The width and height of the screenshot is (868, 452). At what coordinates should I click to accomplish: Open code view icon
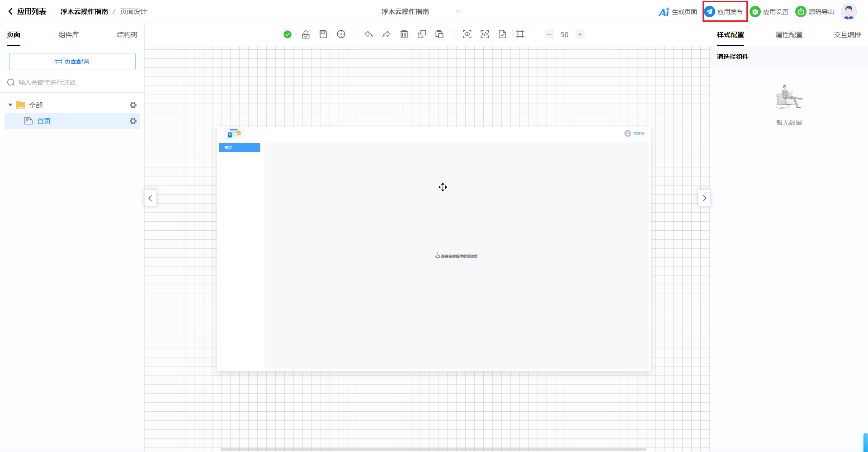pos(485,34)
